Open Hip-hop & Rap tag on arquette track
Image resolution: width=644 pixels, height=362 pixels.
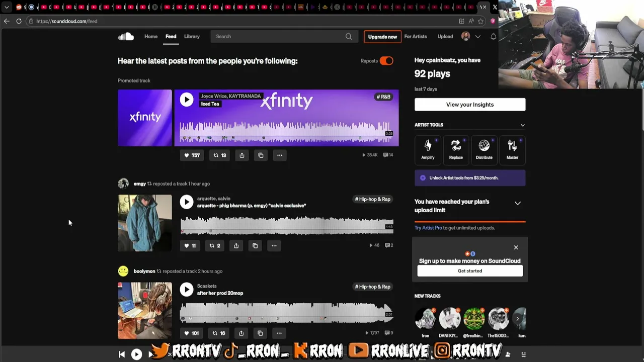(x=373, y=199)
